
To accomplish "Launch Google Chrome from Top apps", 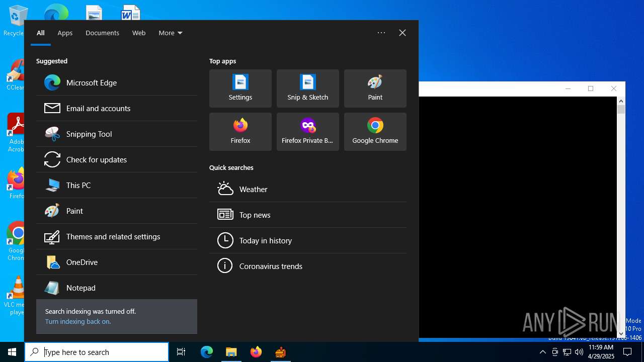I will [375, 132].
